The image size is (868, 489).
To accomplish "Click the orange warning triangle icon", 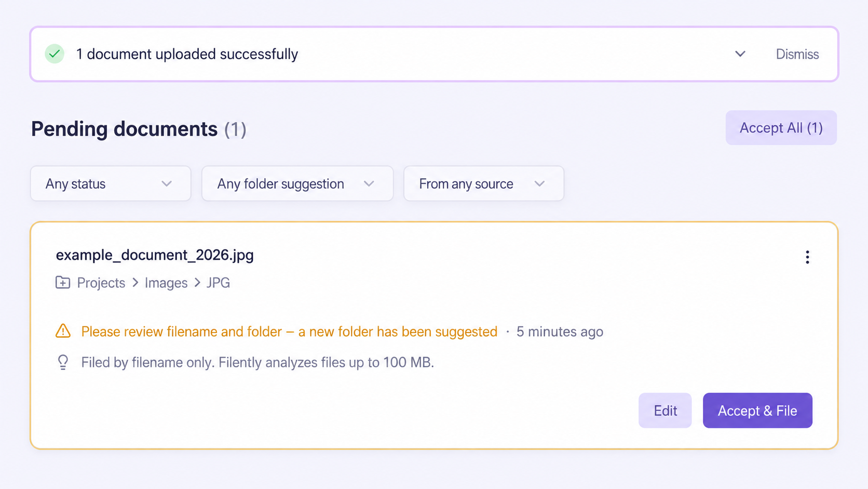I will (63, 331).
